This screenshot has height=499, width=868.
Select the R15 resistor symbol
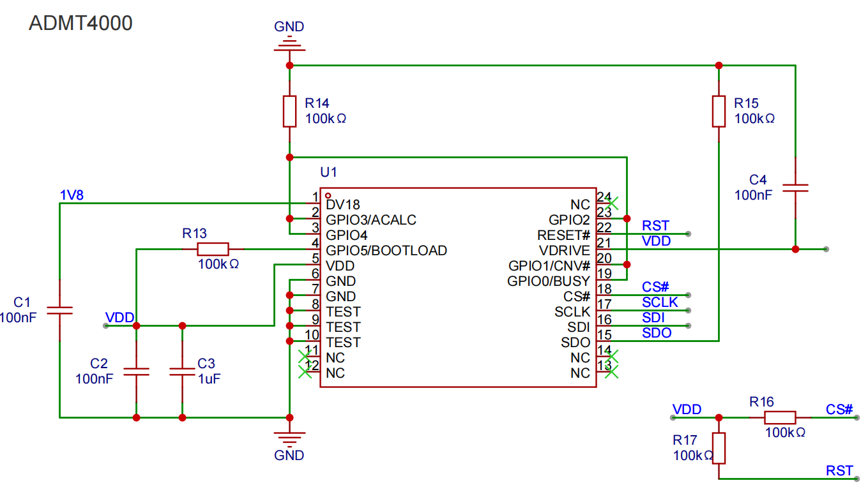(x=719, y=111)
